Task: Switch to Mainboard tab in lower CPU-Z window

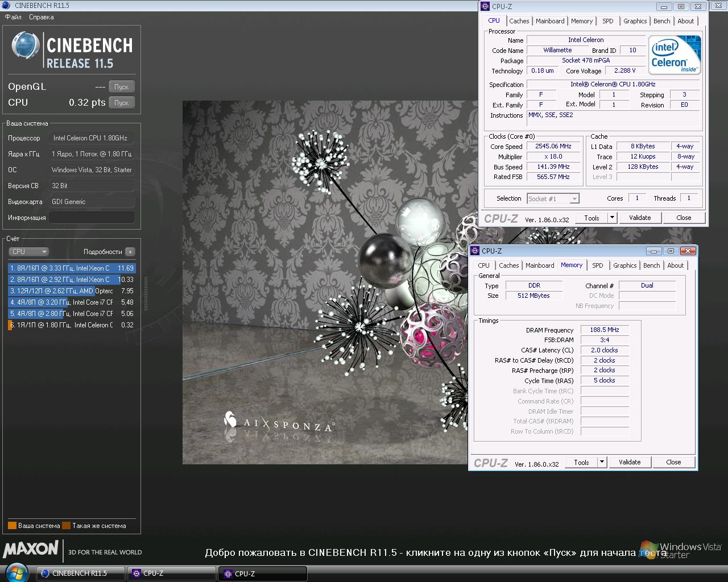Action: coord(540,265)
